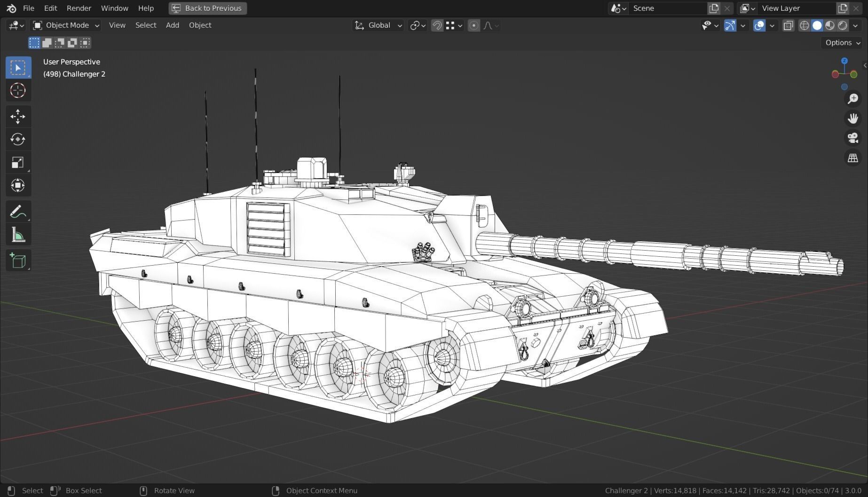The height and width of the screenshot is (497, 868).
Task: Click "Verts:14,818" in the status bar
Action: 675,490
